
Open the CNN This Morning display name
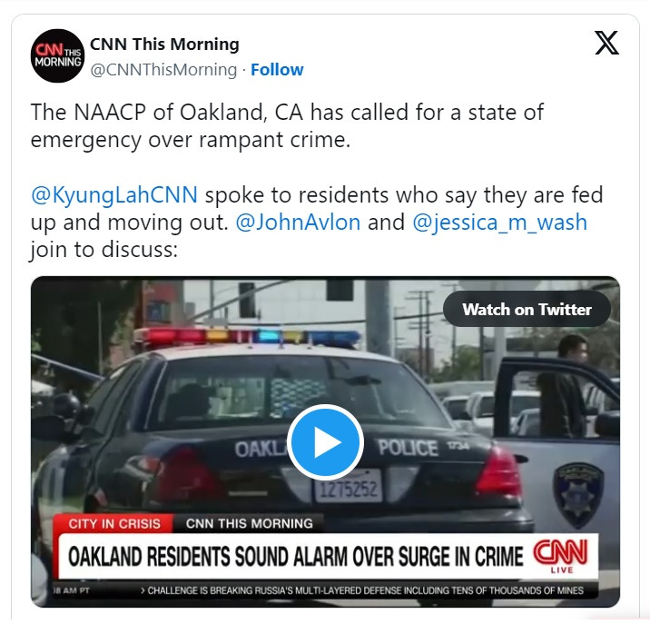coord(164,44)
